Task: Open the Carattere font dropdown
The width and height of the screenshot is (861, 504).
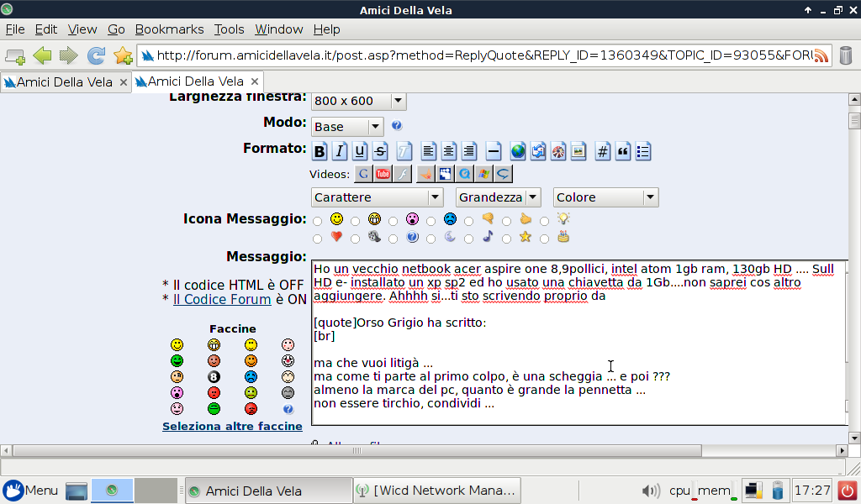Action: click(x=377, y=197)
